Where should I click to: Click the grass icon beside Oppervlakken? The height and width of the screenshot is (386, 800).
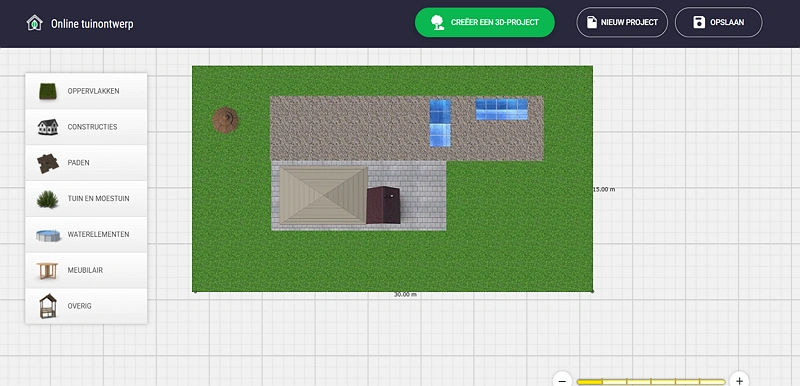48,91
